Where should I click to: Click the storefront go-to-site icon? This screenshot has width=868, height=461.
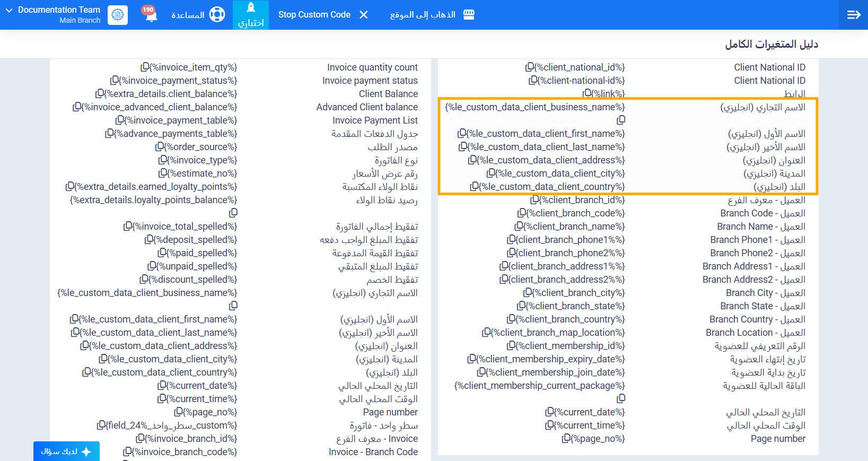[x=469, y=14]
